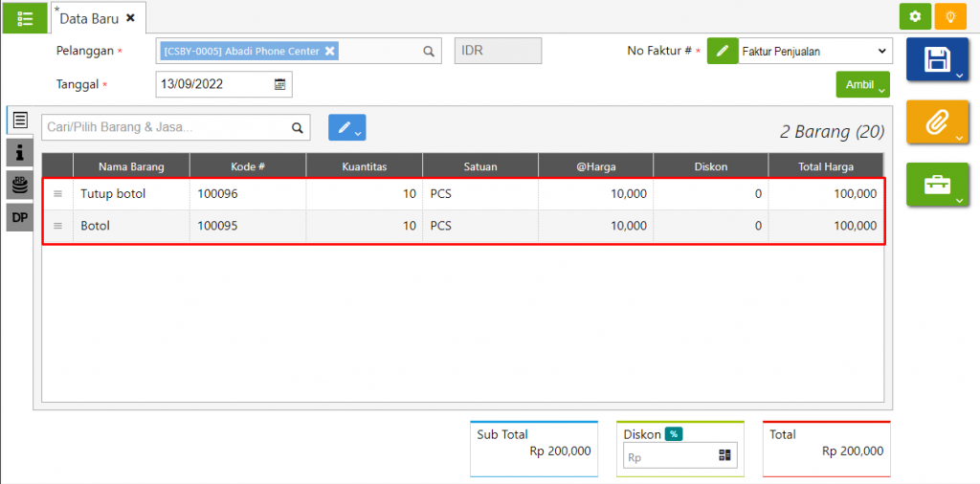Click the @Harga column header
The width and height of the screenshot is (980, 484).
pyautogui.click(x=595, y=166)
